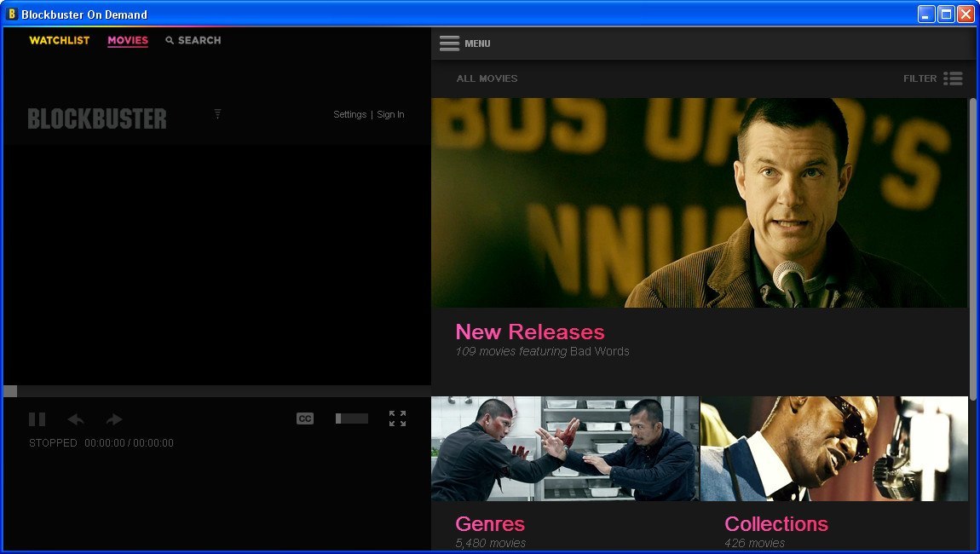Click the 426 movies count text
The width and height of the screenshot is (980, 554).
tap(754, 544)
